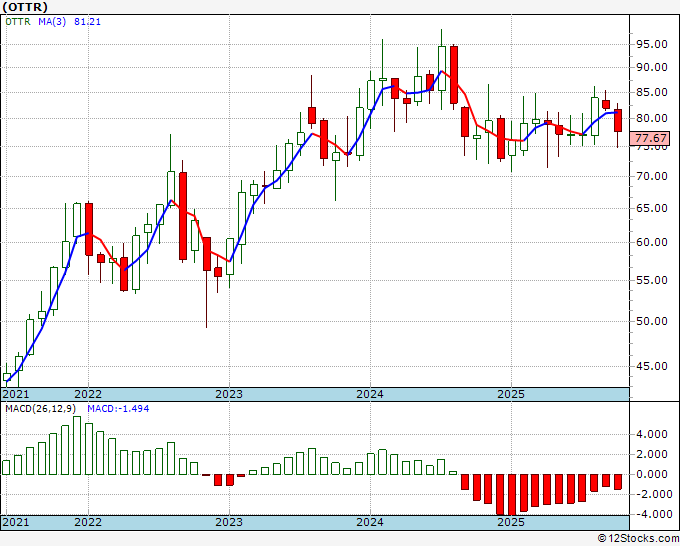Click 2023 on the price chart timeline
Screen dimensions: 680x546
click(x=229, y=394)
